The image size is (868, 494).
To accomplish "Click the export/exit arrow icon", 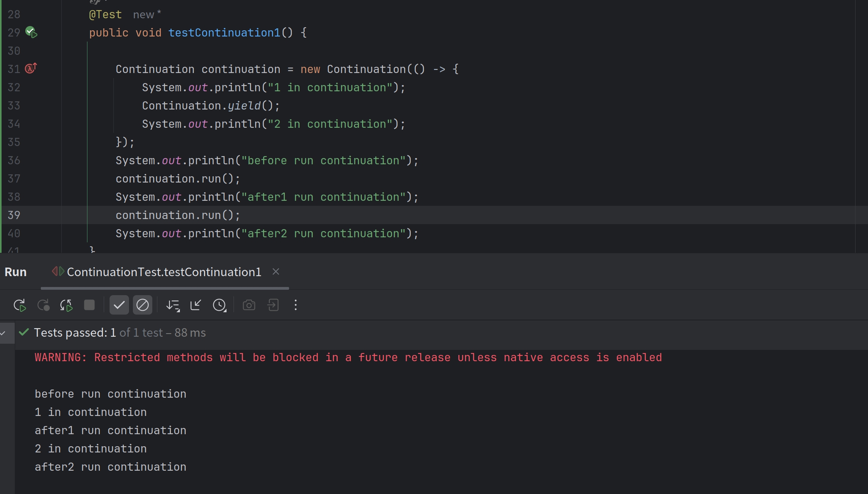I will pyautogui.click(x=273, y=305).
